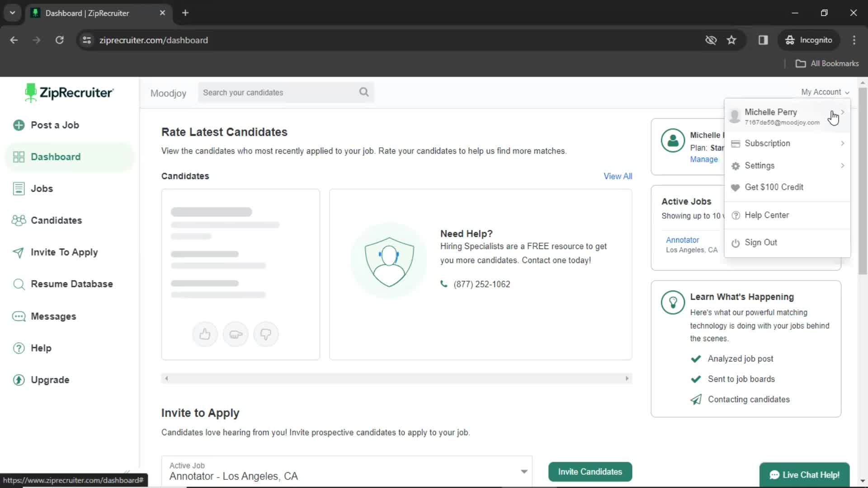Select Sign Out menu item
This screenshot has width=868, height=488.
[762, 242]
